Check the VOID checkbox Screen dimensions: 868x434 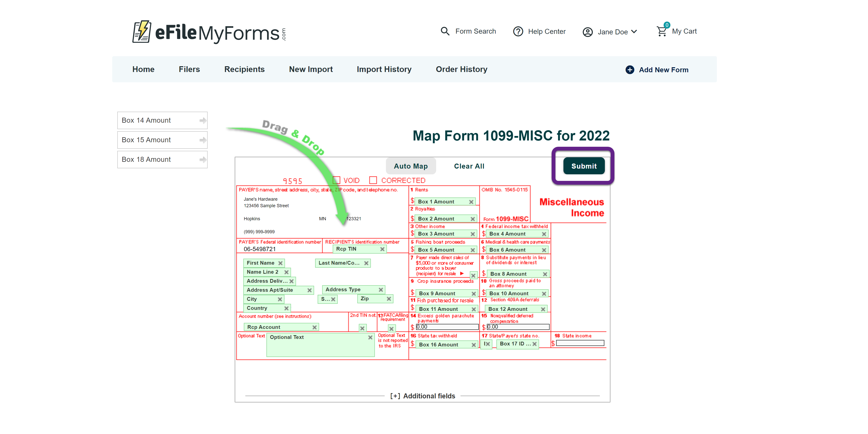pos(336,180)
